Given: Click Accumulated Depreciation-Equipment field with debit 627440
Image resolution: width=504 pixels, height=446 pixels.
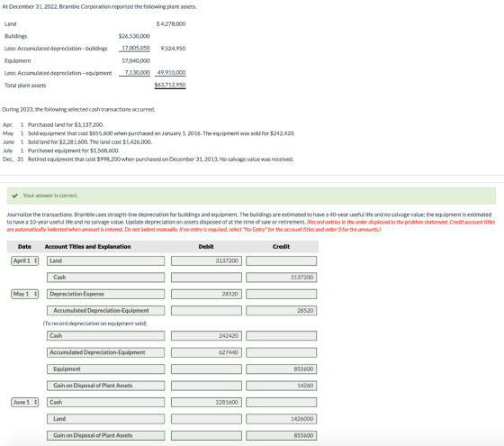Looking at the screenshot, I should [x=106, y=352].
